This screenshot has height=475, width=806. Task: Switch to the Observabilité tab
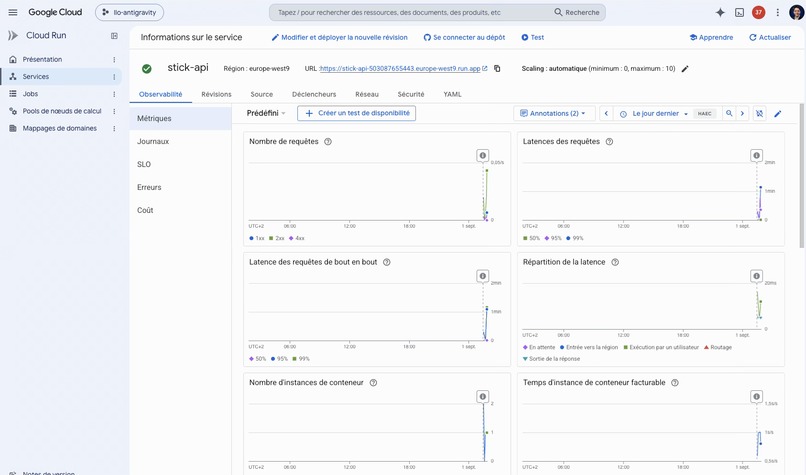(160, 95)
